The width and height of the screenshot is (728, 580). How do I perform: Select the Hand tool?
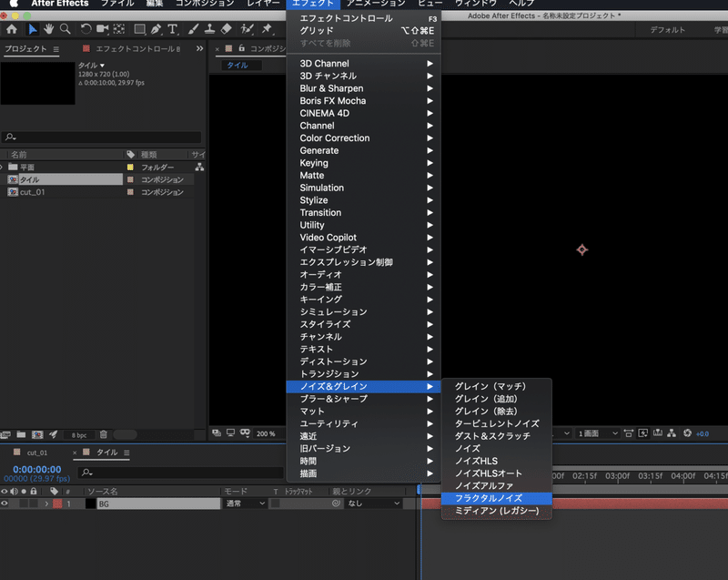[49, 29]
